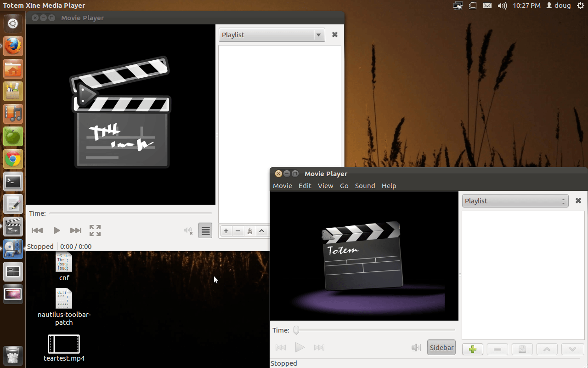Click the Save Playlist button in the front window
The image size is (588, 368).
[x=522, y=349]
